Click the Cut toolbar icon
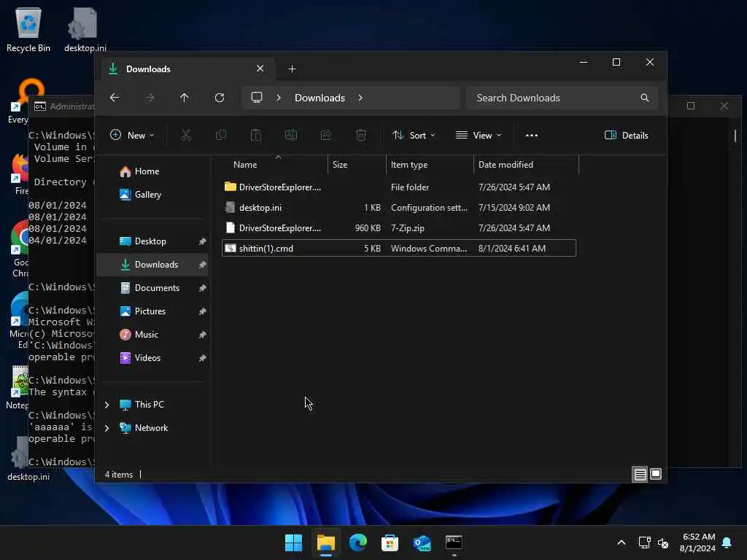This screenshot has width=747, height=560. click(186, 135)
